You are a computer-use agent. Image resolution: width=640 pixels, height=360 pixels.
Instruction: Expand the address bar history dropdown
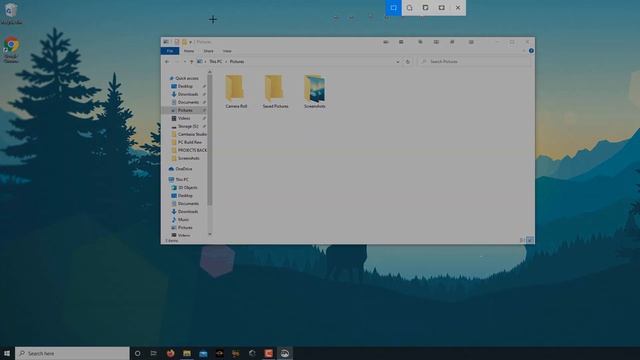(x=398, y=62)
